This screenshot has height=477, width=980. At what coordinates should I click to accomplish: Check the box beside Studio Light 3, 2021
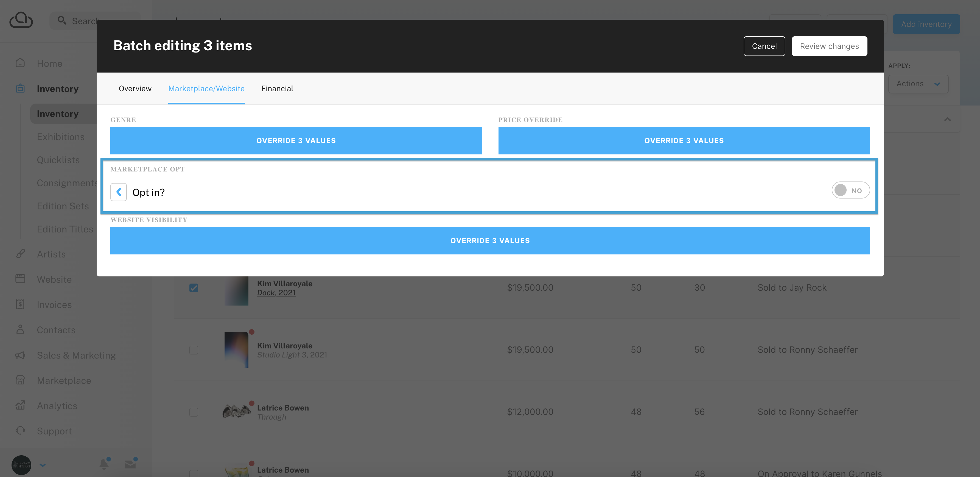click(194, 350)
